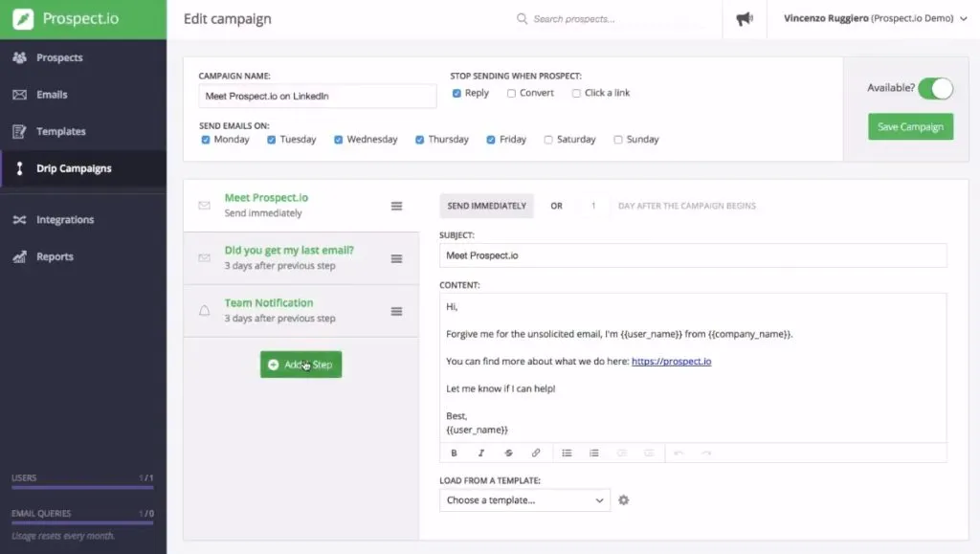
Task: Apply bold formatting
Action: (454, 453)
